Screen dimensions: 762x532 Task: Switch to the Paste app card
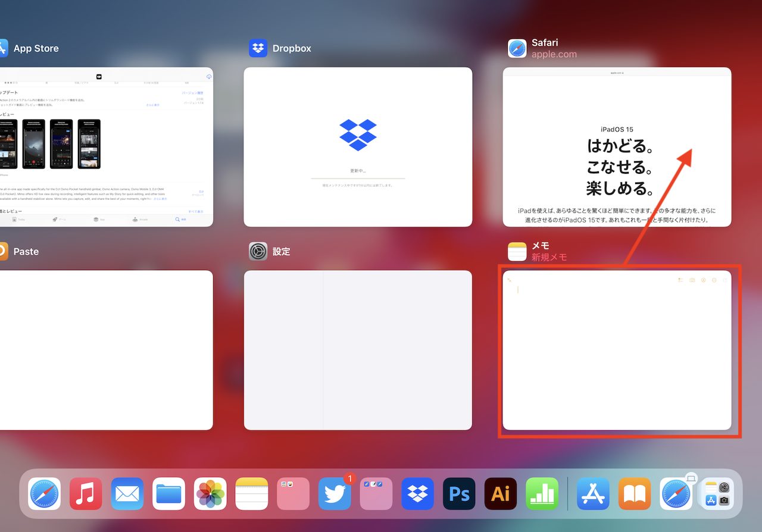106,350
